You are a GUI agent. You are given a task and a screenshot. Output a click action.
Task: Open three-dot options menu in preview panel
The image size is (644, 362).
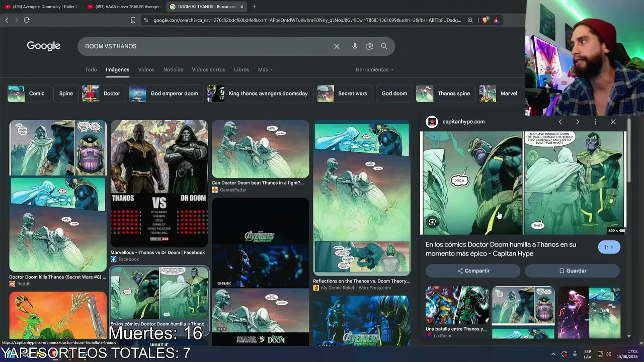595,122
